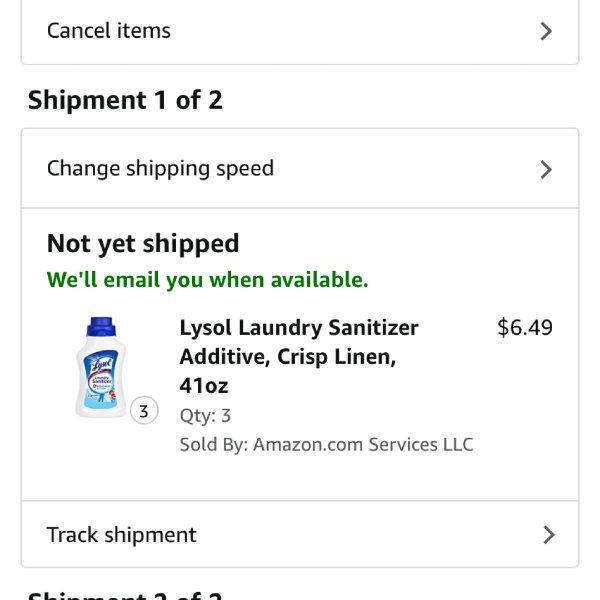Open the Lysol bottle product image

[101, 367]
